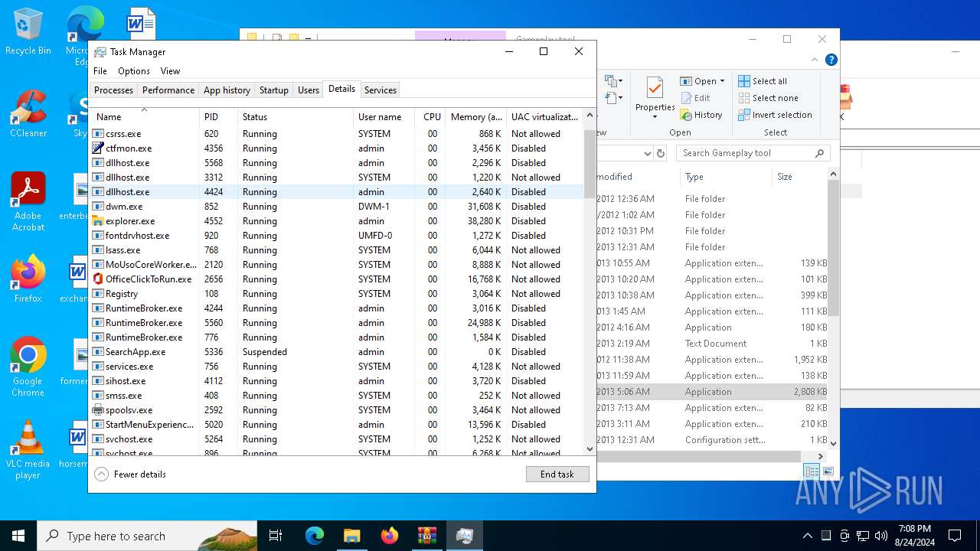
Task: Click the network icon in system tray
Action: (863, 536)
